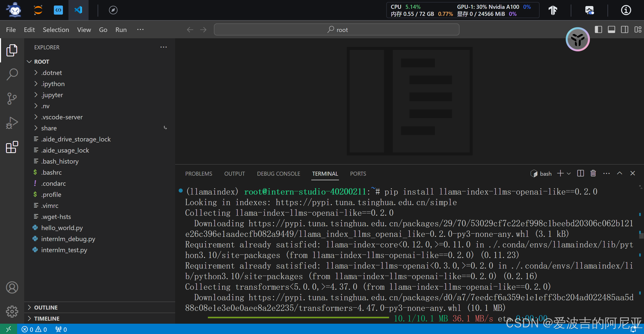Expand the .vscode-server folder
Viewport: 644px width, 334px height.
[62, 117]
